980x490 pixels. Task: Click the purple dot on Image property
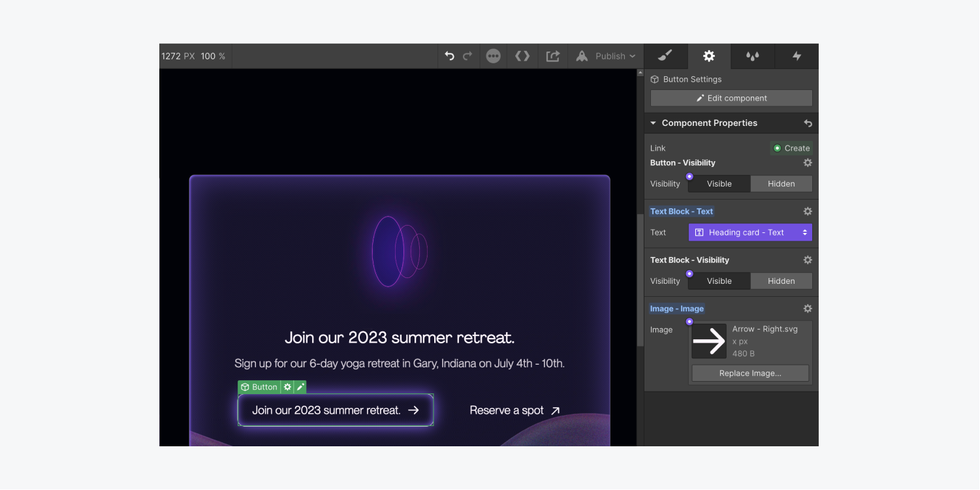pyautogui.click(x=689, y=322)
